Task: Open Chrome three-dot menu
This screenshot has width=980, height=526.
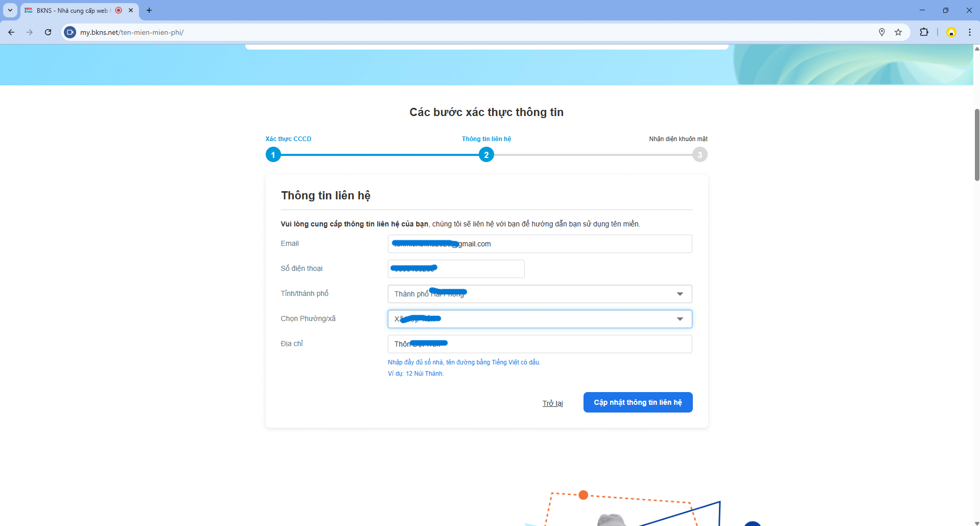Action: click(x=969, y=32)
